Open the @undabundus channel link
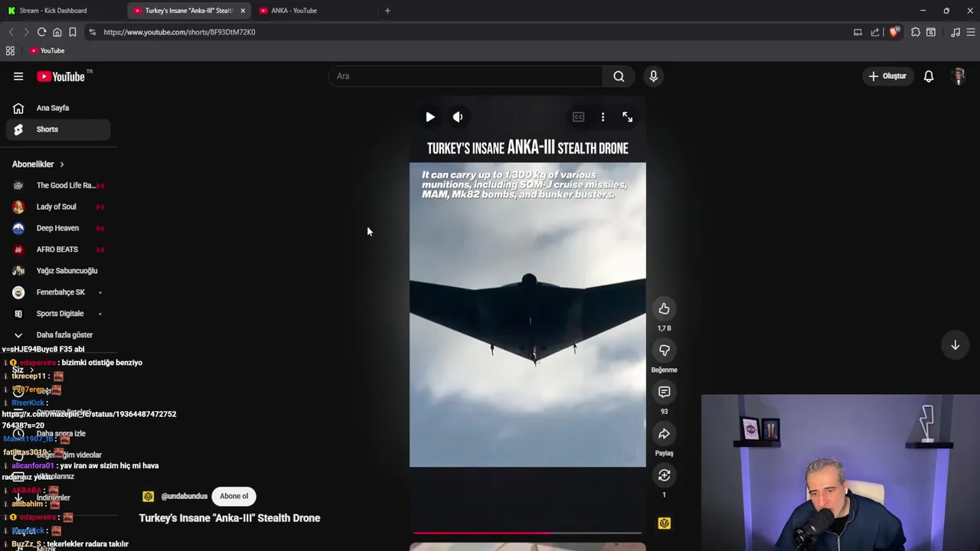980x551 pixels. click(x=184, y=496)
